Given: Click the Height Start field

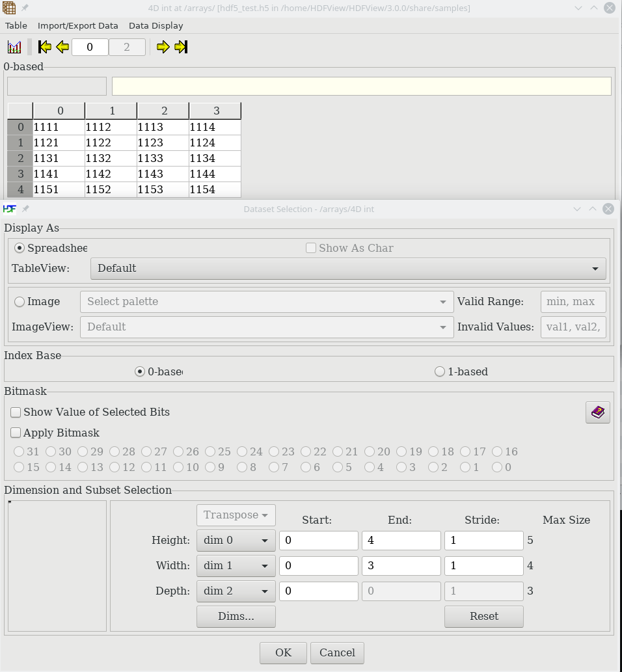Looking at the screenshot, I should pos(319,541).
